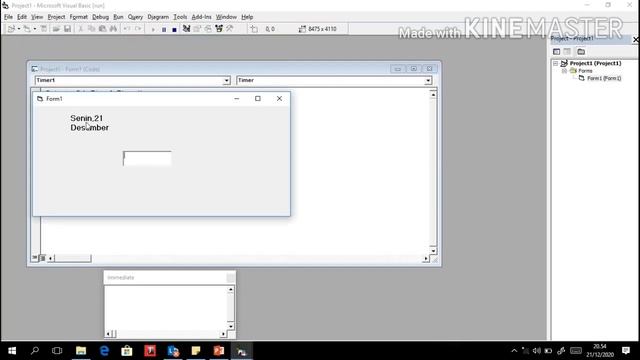Viewport: 640px width, 360px height.
Task: Open the Tools menu
Action: (x=180, y=17)
